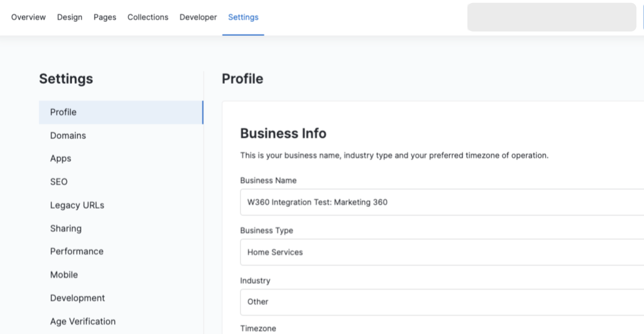
Task: Open Domains settings
Action: tap(68, 135)
